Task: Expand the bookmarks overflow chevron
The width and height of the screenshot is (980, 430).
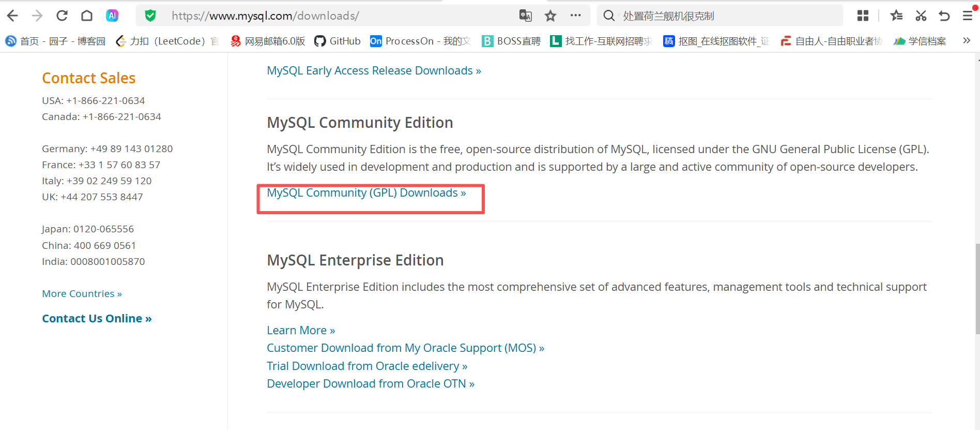Action: (x=967, y=40)
